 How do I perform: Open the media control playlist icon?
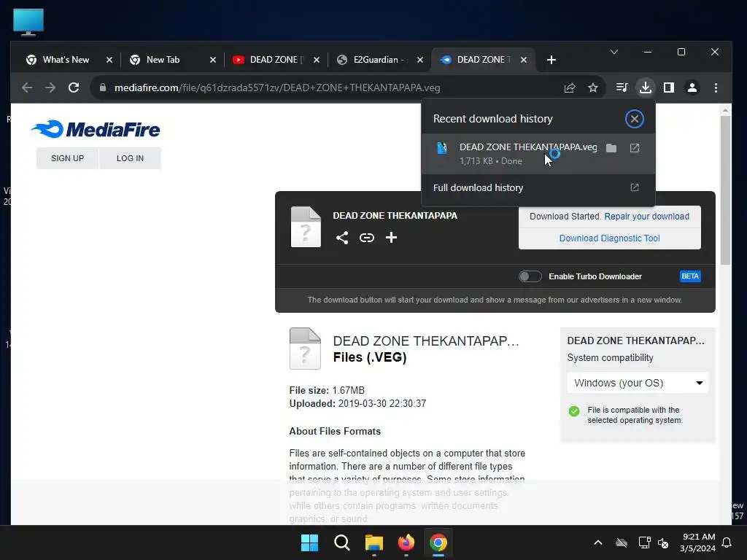(x=622, y=87)
